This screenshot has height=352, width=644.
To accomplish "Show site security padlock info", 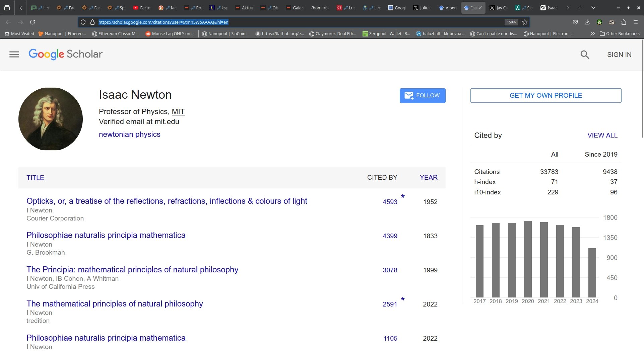I will coord(92,22).
